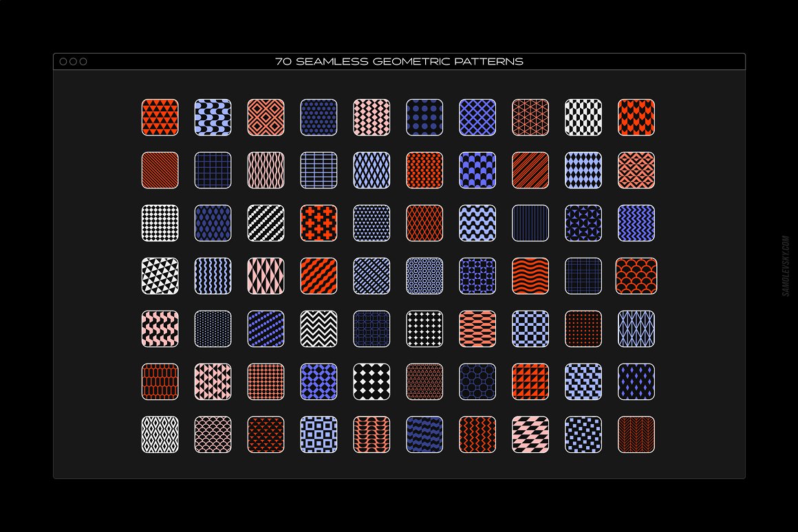This screenshot has height=532, width=798.
Task: Open the light blue warped wavy checker pattern
Action: [213, 118]
